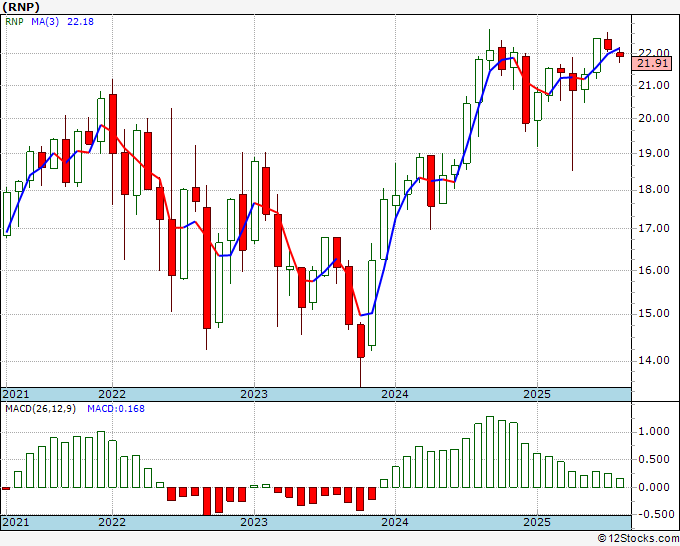Click the 2022 label on MACD axis
Image resolution: width=680 pixels, height=546 pixels.
112,522
